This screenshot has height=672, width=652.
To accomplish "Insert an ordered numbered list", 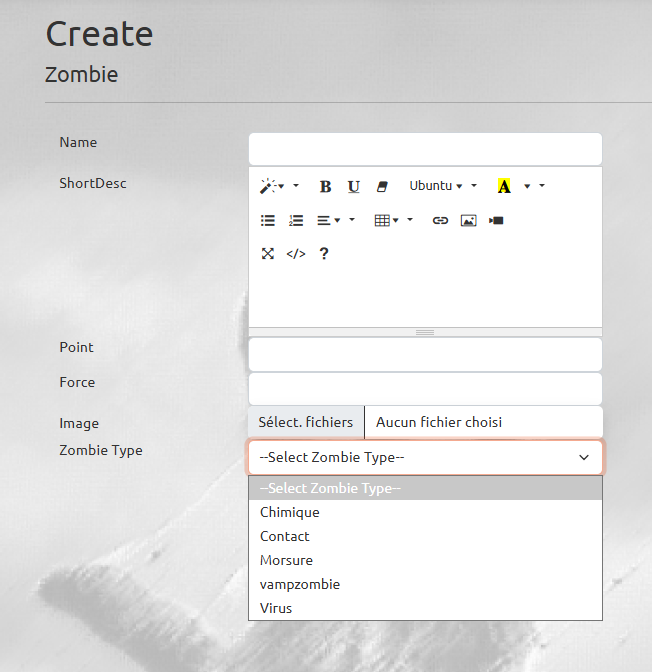I will [x=296, y=220].
